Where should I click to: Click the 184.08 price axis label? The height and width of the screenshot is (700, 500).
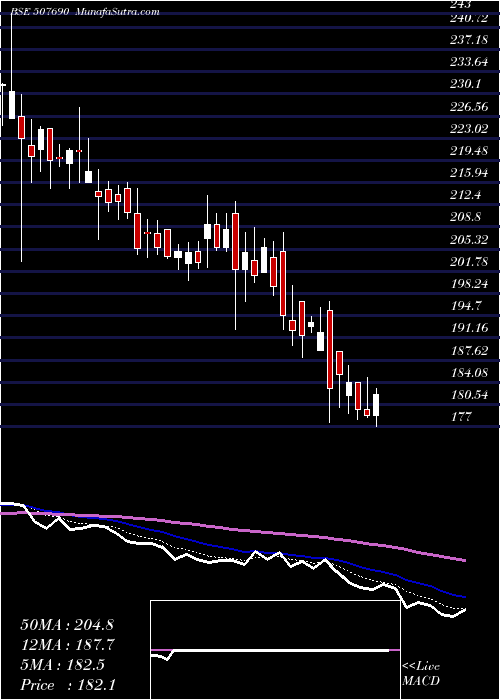click(468, 373)
